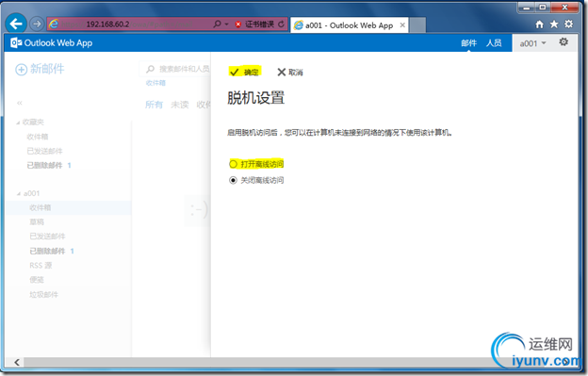Image resolution: width=588 pixels, height=376 pixels.
Task: Switch to the 邮件 navigation tab
Action: 468,43
